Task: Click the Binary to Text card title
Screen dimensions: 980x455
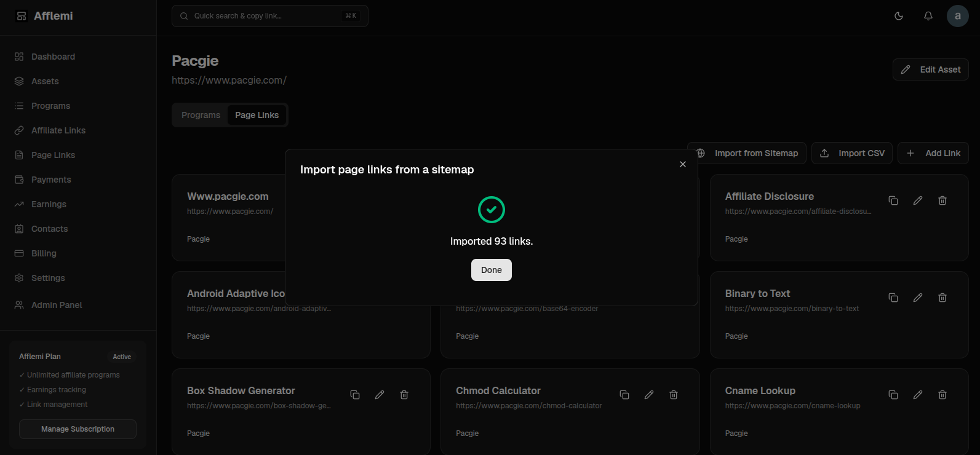Action: (x=757, y=293)
